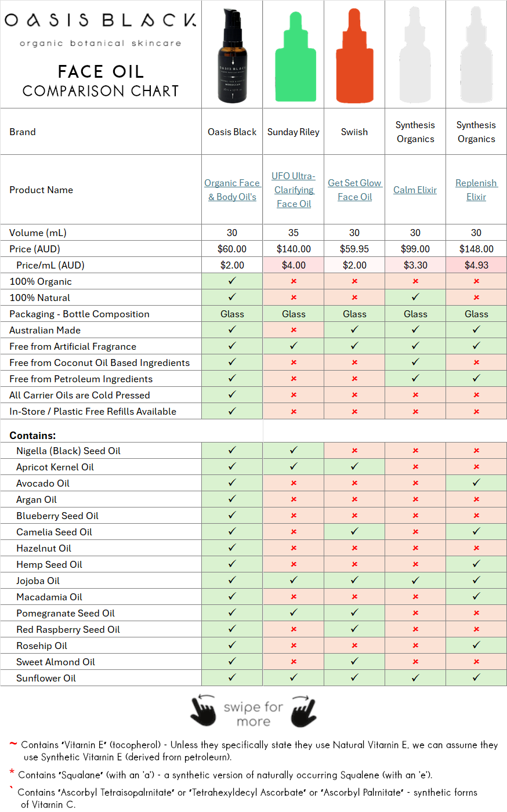Open the UFO Ultra-Clarifying Face Oil link

pos(294,190)
